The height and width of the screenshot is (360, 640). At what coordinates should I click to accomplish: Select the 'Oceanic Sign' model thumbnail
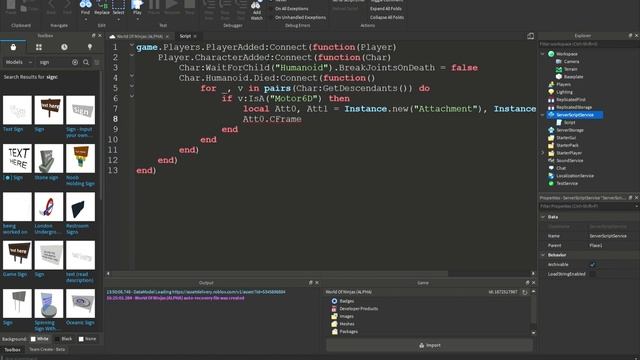[80, 304]
